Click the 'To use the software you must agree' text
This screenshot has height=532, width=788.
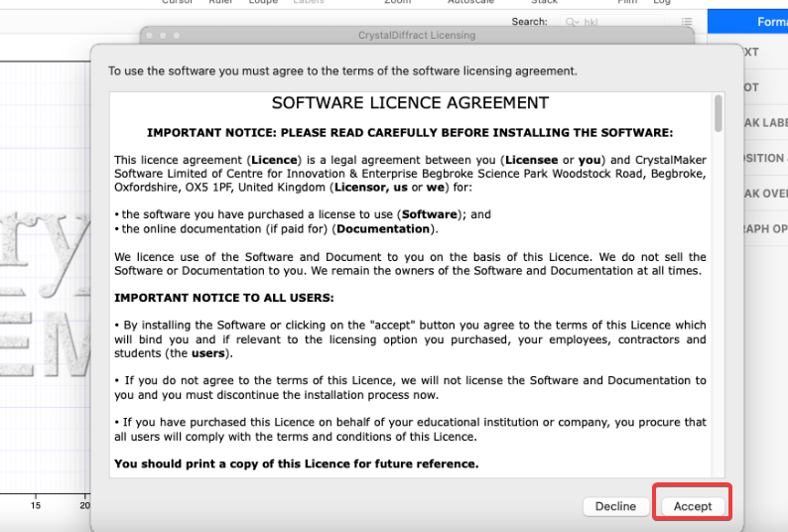point(342,70)
